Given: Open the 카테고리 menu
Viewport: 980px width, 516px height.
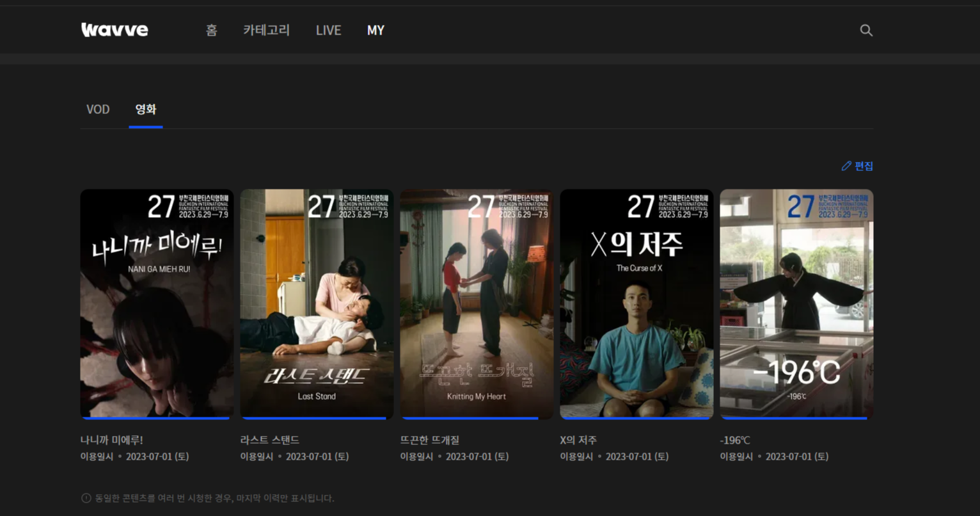Looking at the screenshot, I should 266,30.
